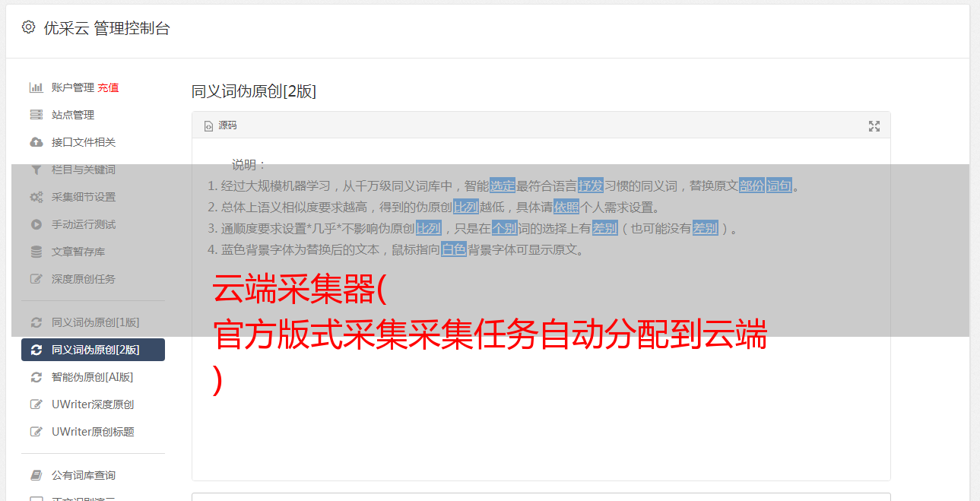Viewport: 980px width, 501px height.
Task: Click the 优采云 管理控制台 header title
Action: pos(106,28)
